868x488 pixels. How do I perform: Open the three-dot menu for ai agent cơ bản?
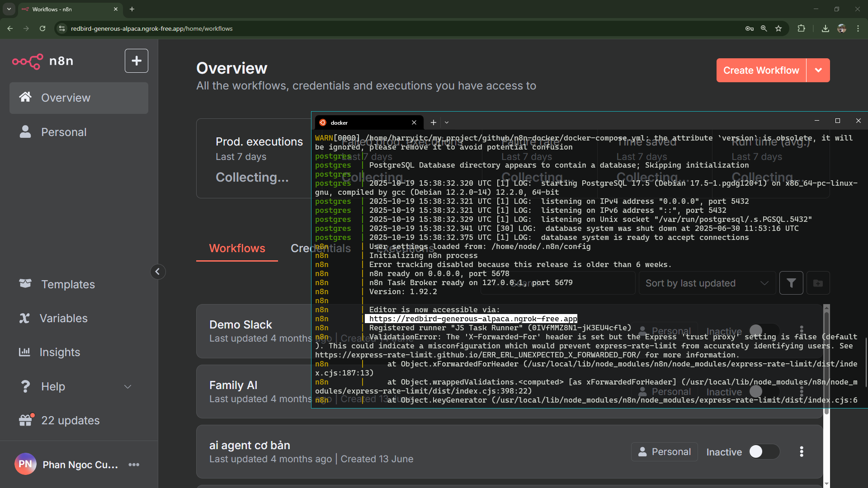pos(801,452)
